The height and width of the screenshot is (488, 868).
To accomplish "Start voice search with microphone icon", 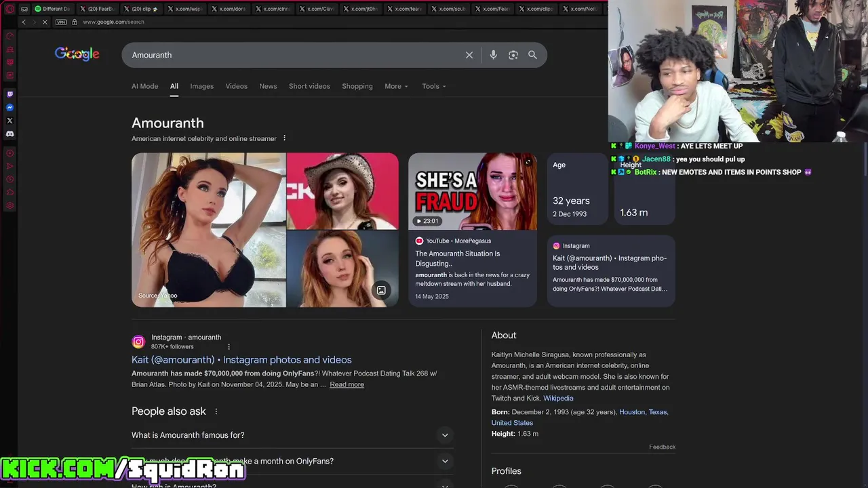I will tap(493, 55).
